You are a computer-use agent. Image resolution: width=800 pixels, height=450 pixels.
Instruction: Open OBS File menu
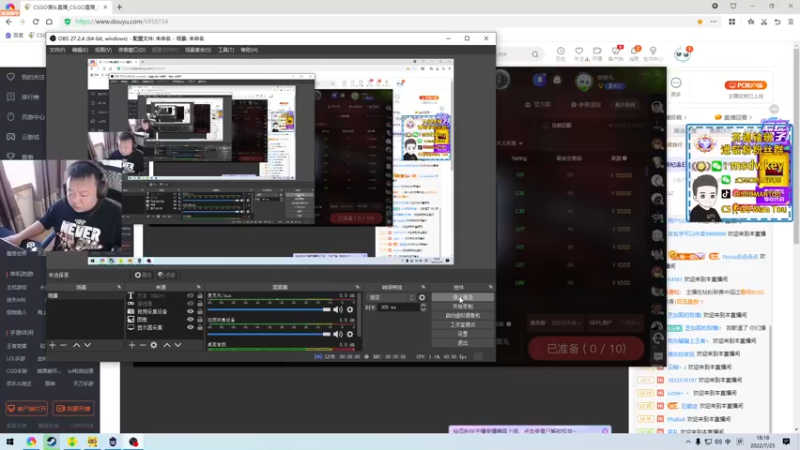(57, 50)
